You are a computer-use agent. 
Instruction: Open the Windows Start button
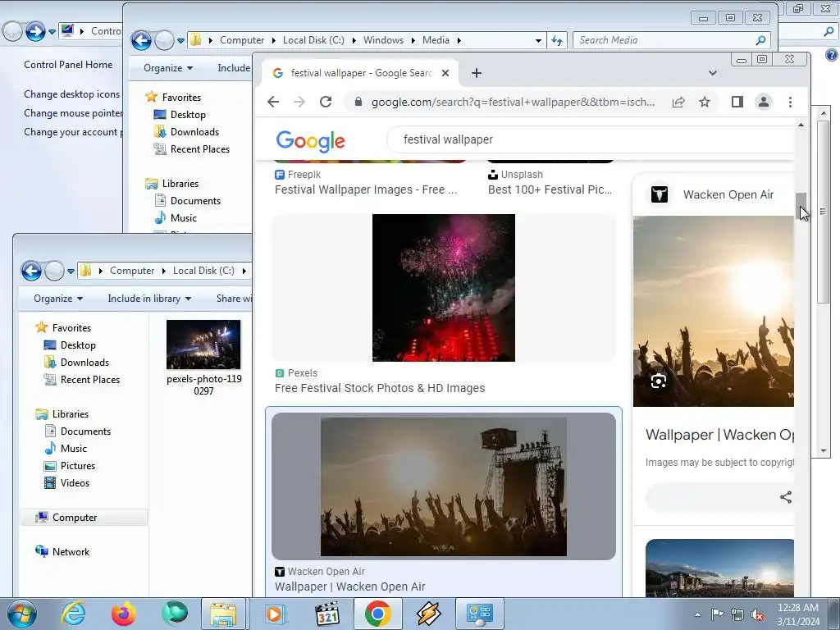tap(21, 614)
